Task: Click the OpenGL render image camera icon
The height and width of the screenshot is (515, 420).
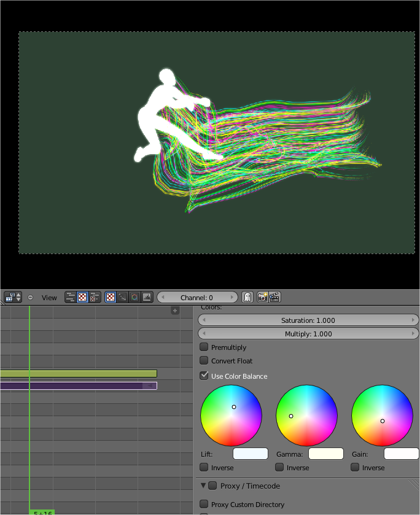Action: 262,297
